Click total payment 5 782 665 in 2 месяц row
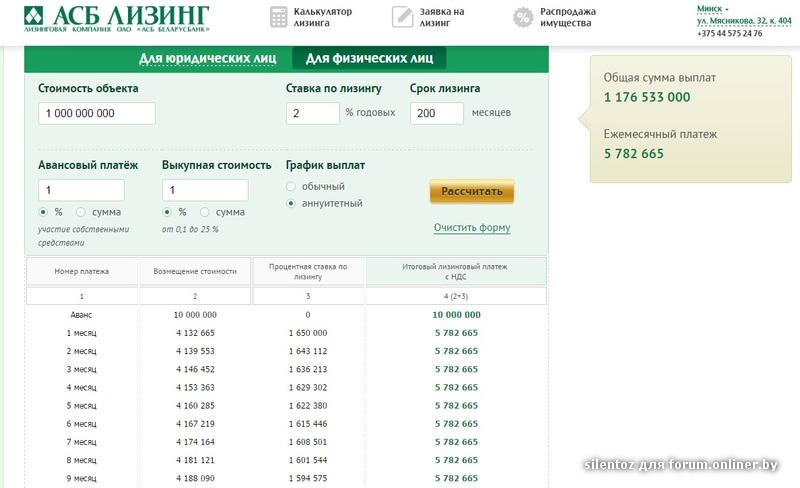This screenshot has height=488, width=800. pos(457,351)
